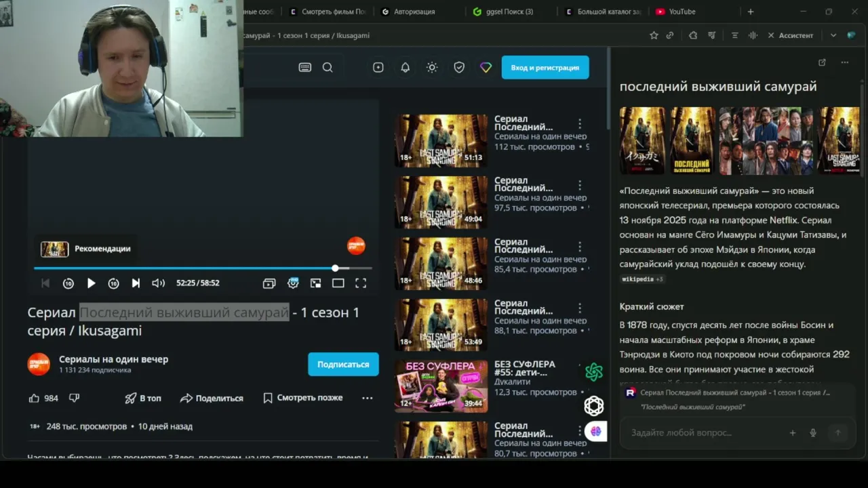This screenshot has height=488, width=868.
Task: Open recommended video with 49:04 duration
Action: (441, 202)
